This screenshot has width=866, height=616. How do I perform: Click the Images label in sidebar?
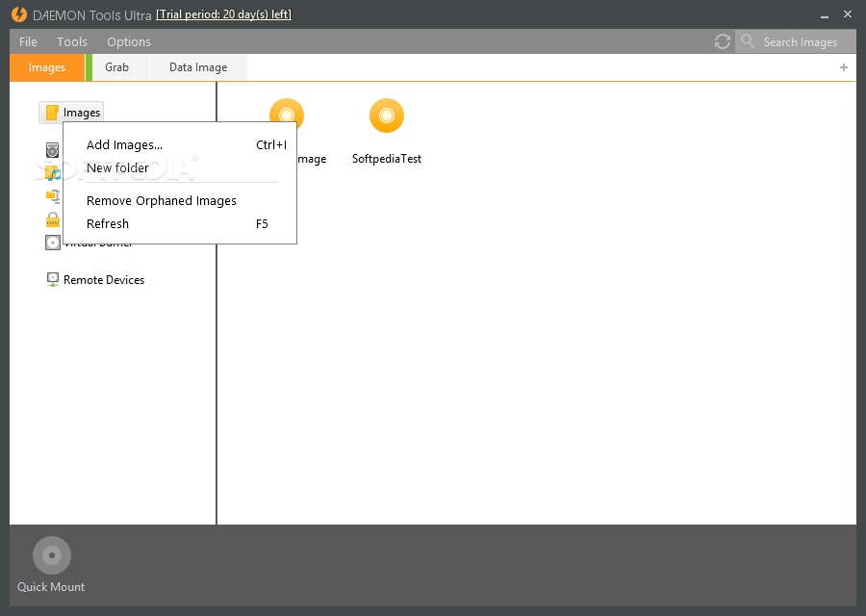82,113
